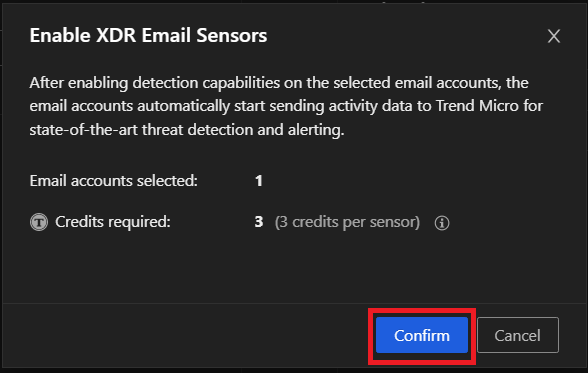
Task: Select the Email accounts selected label
Action: tap(114, 181)
